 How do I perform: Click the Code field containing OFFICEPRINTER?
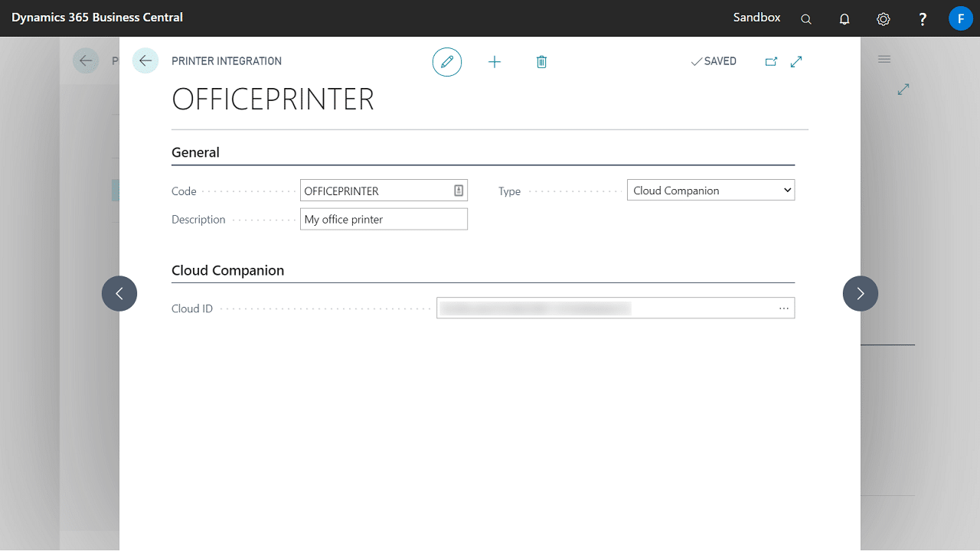coord(375,191)
